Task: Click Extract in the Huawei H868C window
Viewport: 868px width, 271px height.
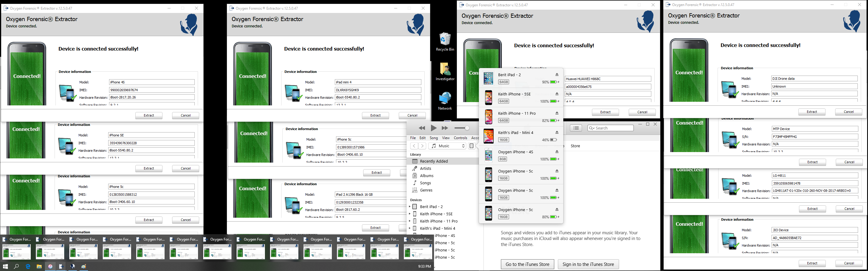Action: click(605, 112)
